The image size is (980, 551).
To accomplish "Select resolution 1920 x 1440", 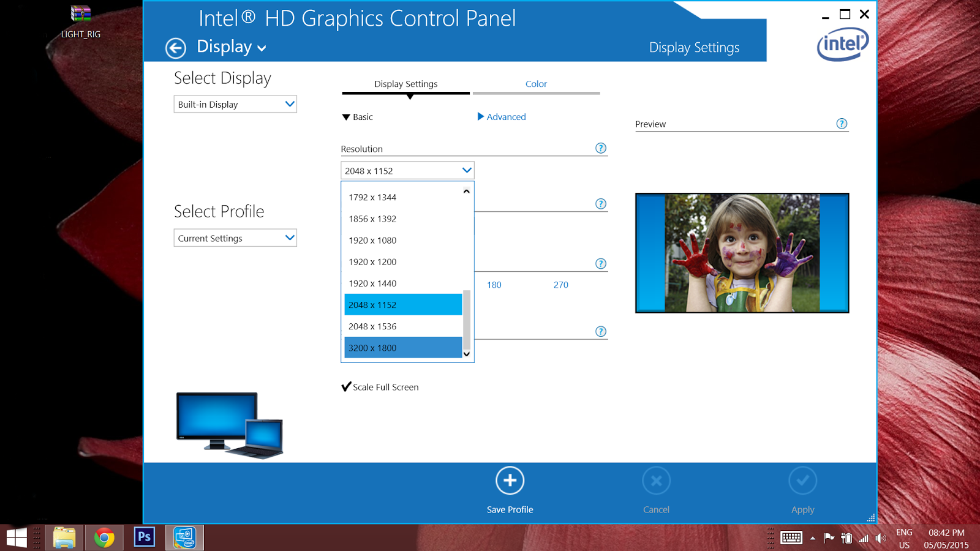I will [403, 283].
